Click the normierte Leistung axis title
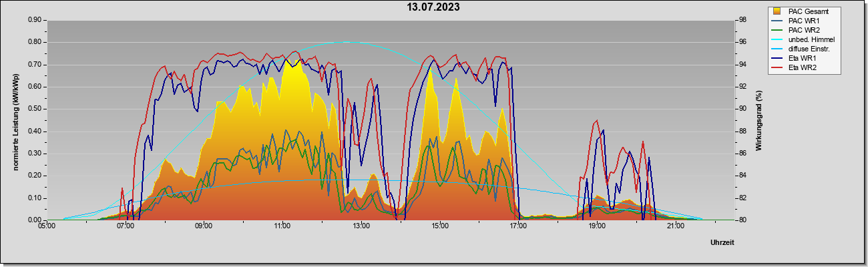The height and width of the screenshot is (267, 868). (15, 121)
